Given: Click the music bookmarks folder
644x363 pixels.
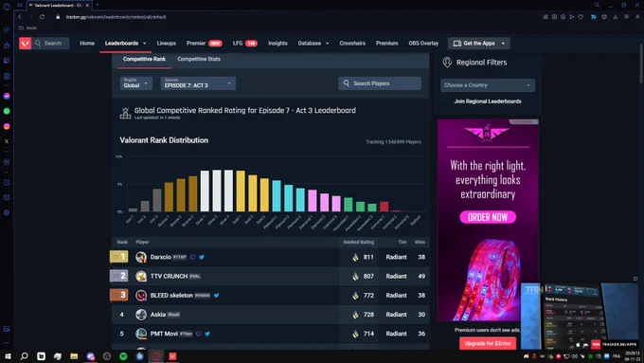Looking at the screenshot, I should 27,27.
